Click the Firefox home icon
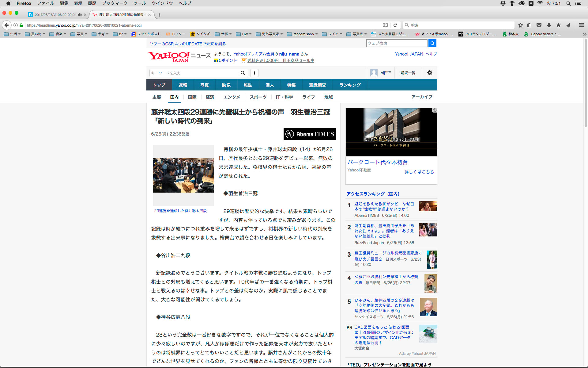 coord(558,25)
